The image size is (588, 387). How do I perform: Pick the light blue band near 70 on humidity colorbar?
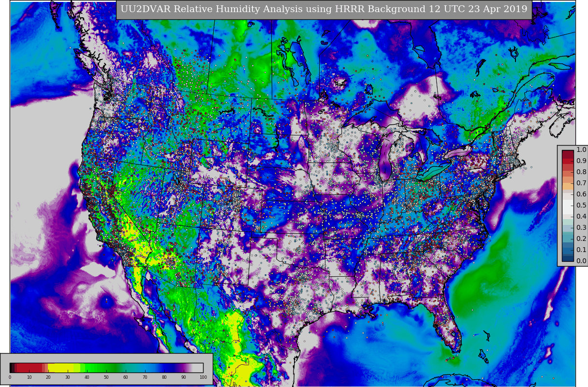pos(145,368)
